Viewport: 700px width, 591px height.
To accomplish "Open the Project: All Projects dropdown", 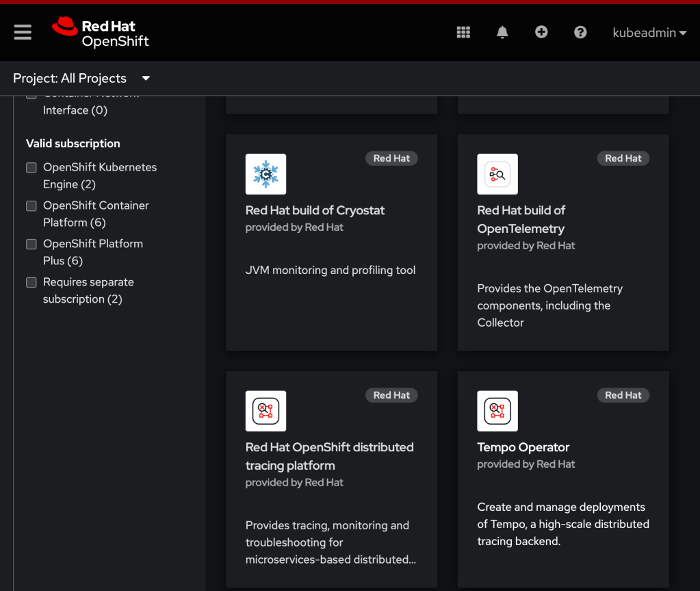I will coord(81,78).
